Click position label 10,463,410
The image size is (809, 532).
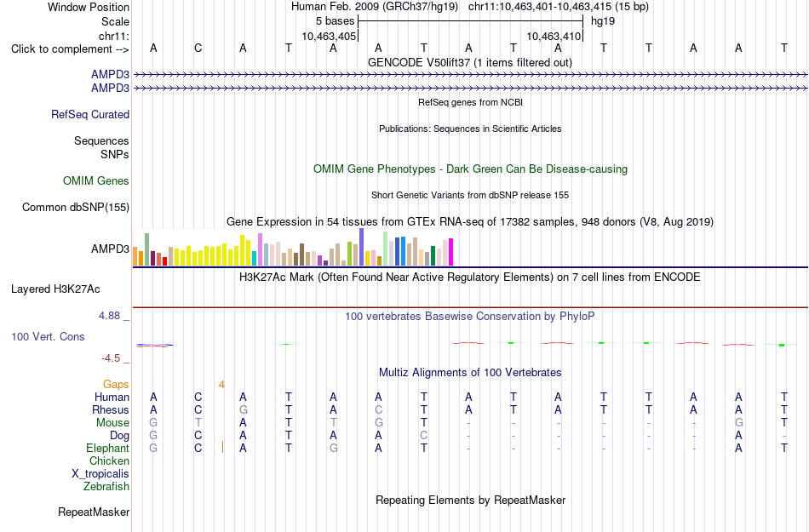click(554, 37)
